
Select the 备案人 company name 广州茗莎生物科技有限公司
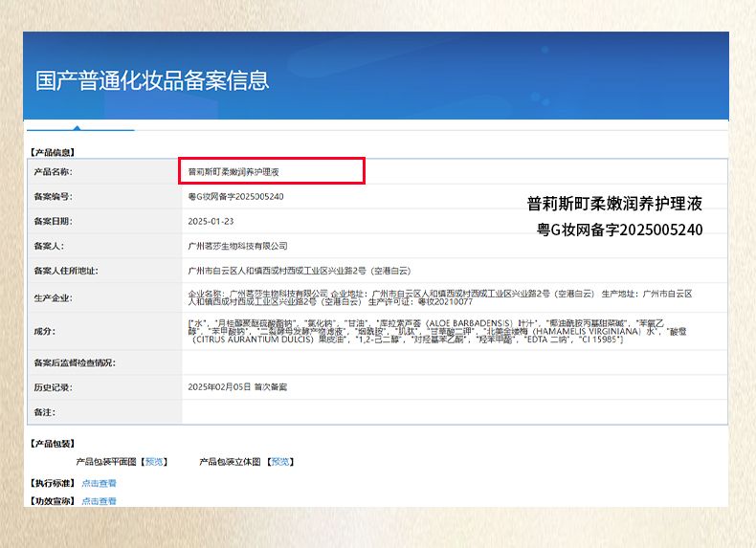coord(238,246)
